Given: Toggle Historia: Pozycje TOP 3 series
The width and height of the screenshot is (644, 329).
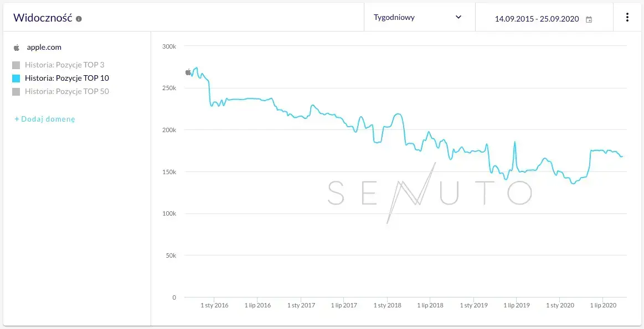Looking at the screenshot, I should [x=16, y=65].
